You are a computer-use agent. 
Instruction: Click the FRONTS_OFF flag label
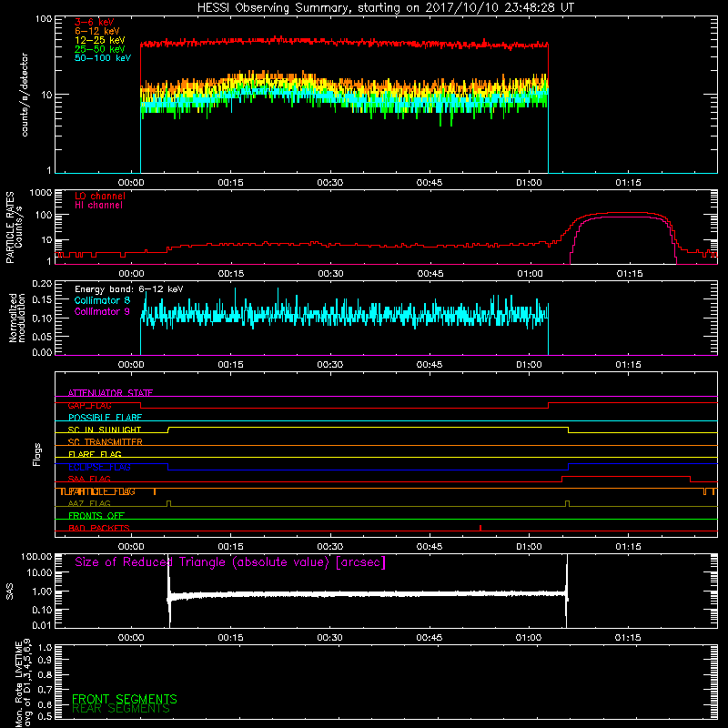(96, 516)
